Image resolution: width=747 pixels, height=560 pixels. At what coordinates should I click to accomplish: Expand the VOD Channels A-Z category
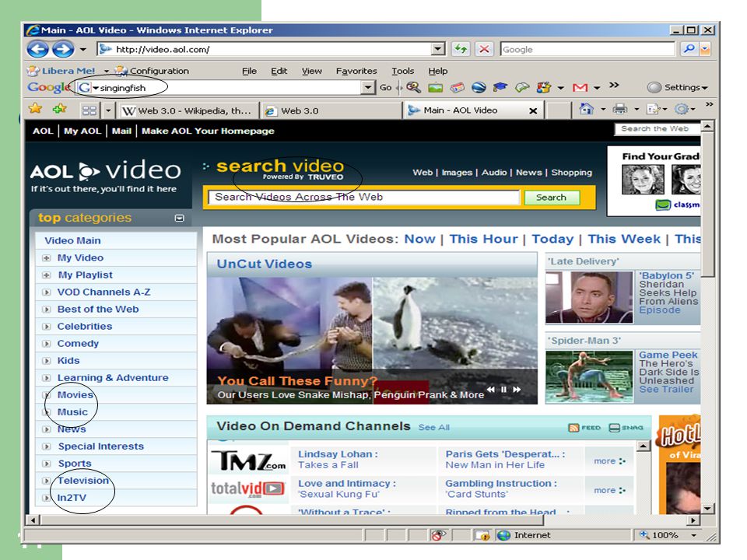coord(46,292)
